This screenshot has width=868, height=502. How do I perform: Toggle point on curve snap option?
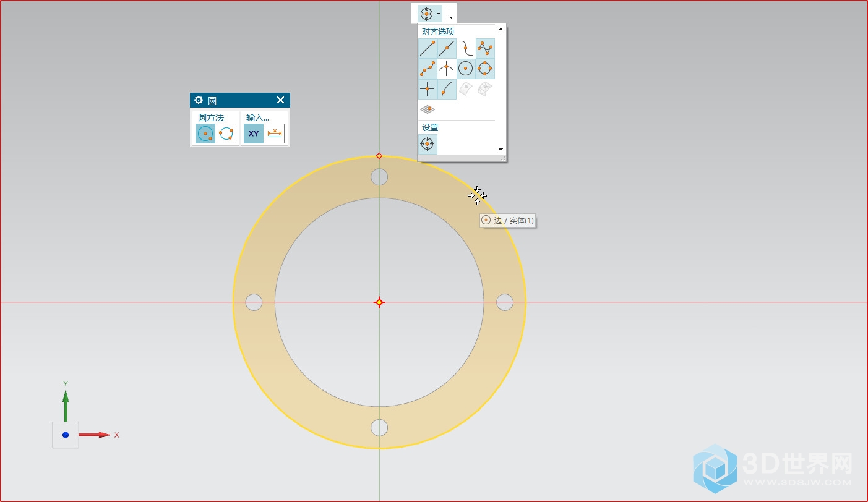point(447,89)
